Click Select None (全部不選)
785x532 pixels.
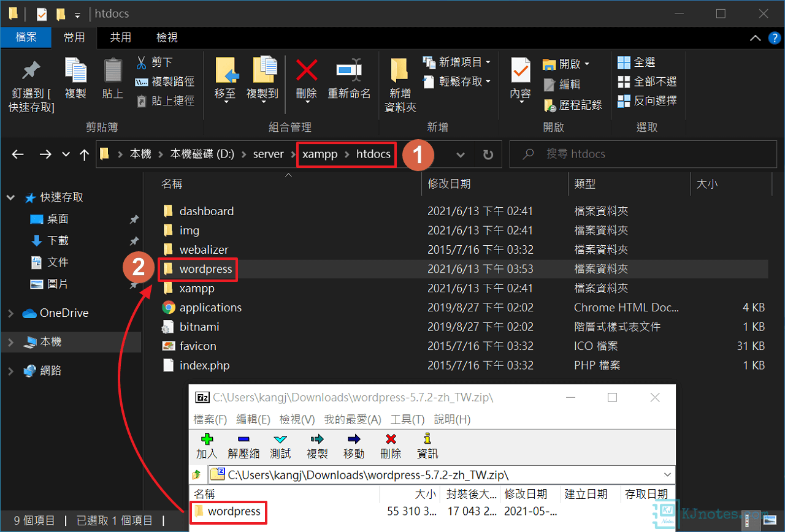647,82
